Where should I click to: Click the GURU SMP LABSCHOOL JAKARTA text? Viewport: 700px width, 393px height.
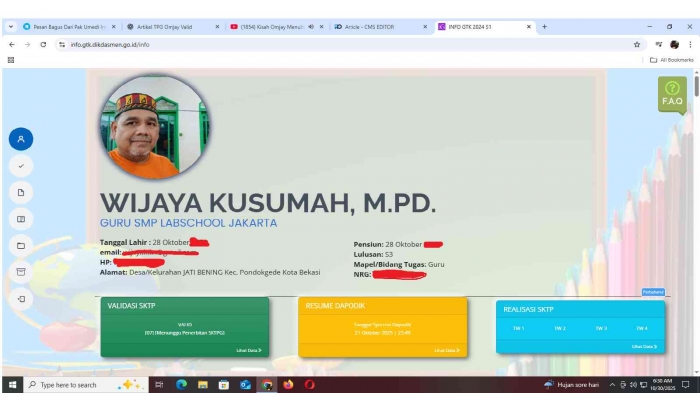click(x=188, y=223)
